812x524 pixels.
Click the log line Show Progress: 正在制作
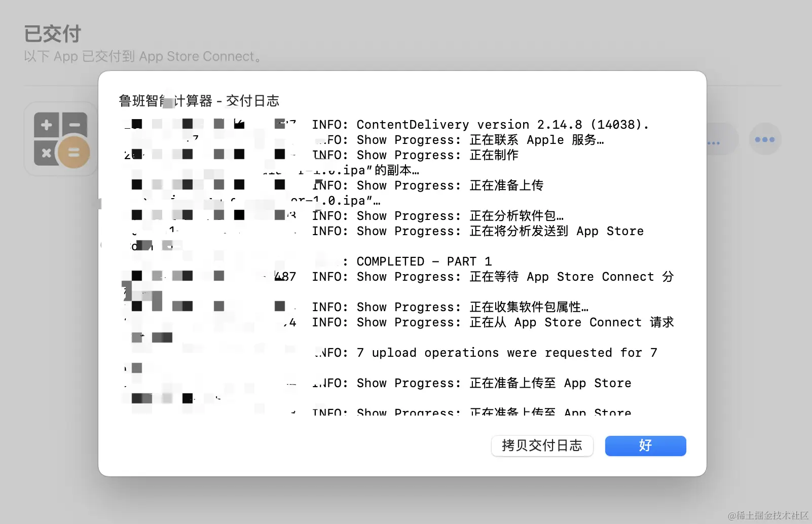click(415, 155)
